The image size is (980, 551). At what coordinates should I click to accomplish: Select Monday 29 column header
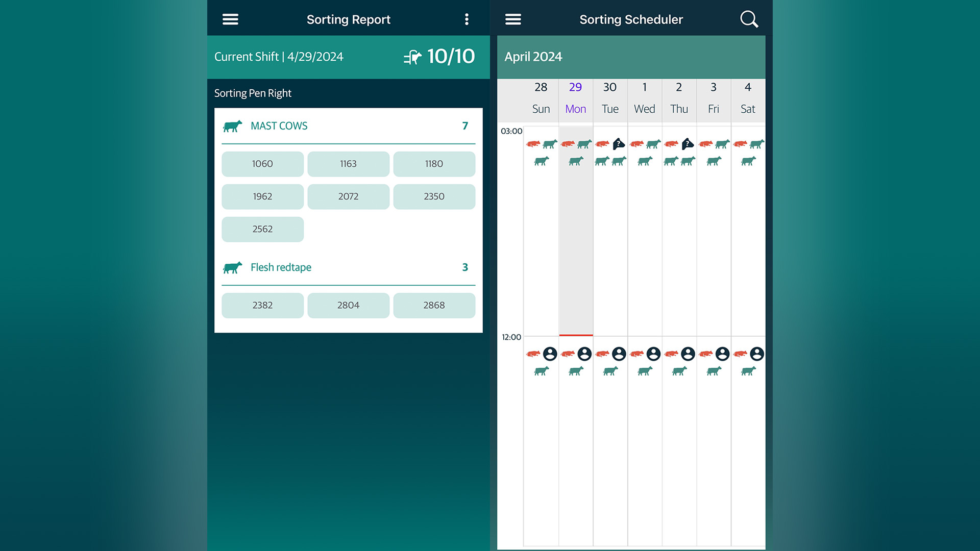point(575,98)
